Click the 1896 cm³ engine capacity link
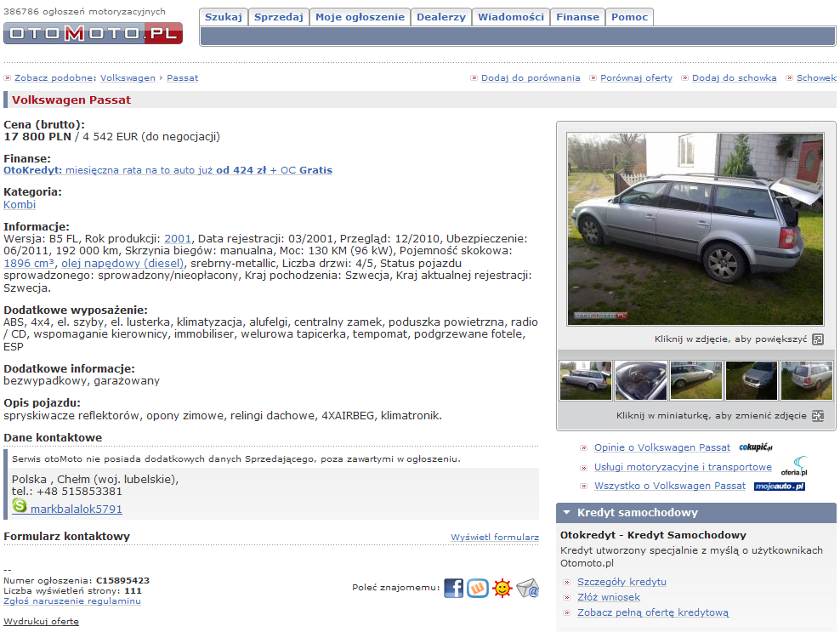 tap(29, 263)
